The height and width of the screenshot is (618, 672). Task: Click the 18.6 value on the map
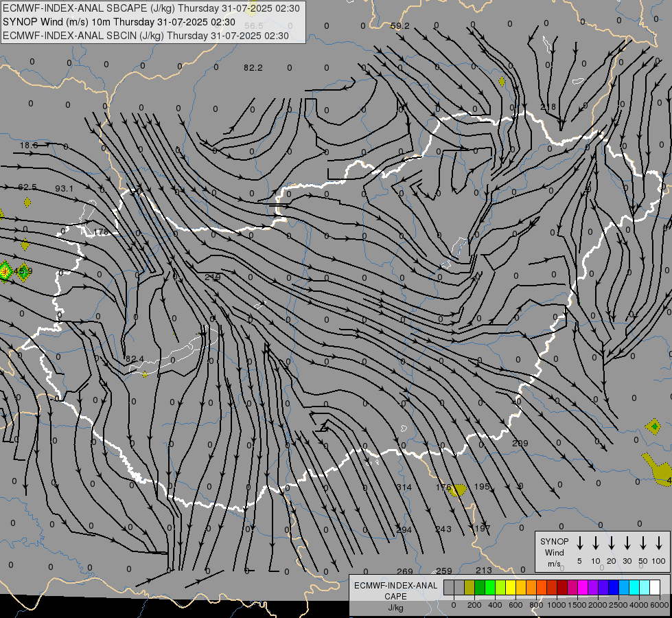[x=29, y=146]
